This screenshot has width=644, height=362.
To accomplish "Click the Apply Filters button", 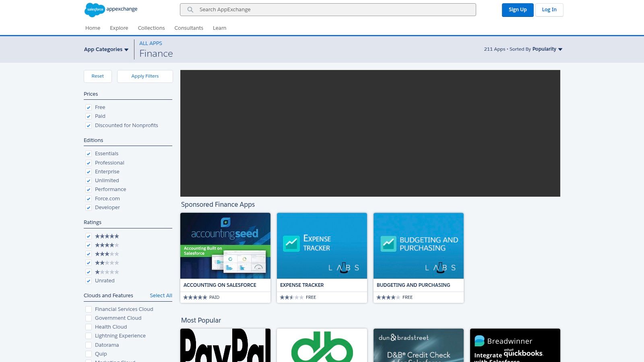I will click(145, 76).
